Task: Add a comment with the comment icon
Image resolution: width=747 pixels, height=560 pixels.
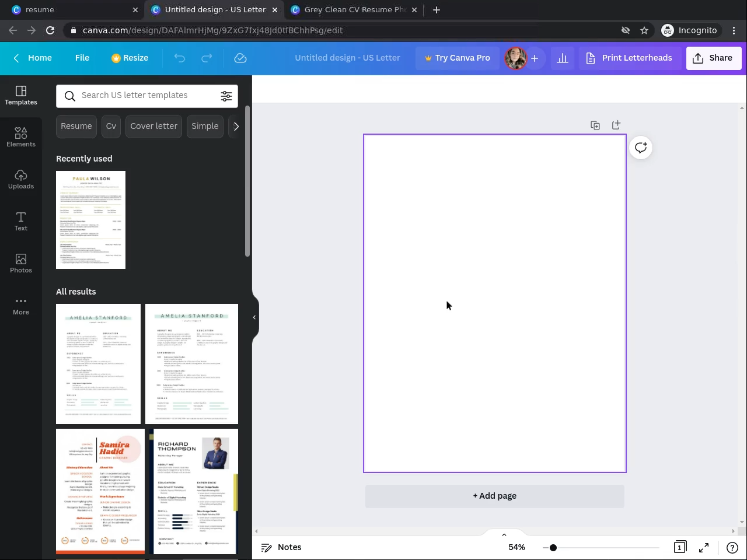Action: 641,148
